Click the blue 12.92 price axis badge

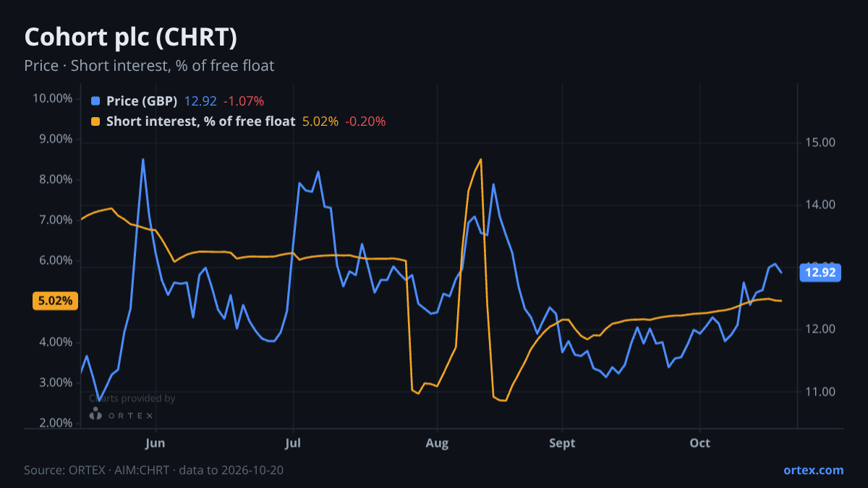click(820, 273)
